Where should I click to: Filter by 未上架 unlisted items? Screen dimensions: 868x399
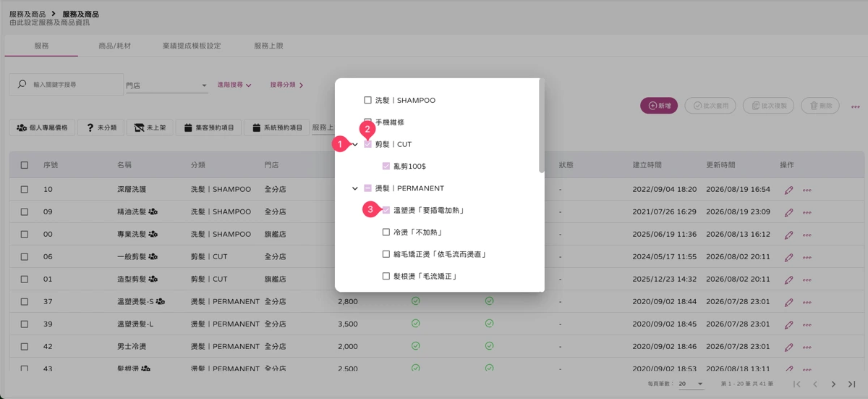[150, 127]
